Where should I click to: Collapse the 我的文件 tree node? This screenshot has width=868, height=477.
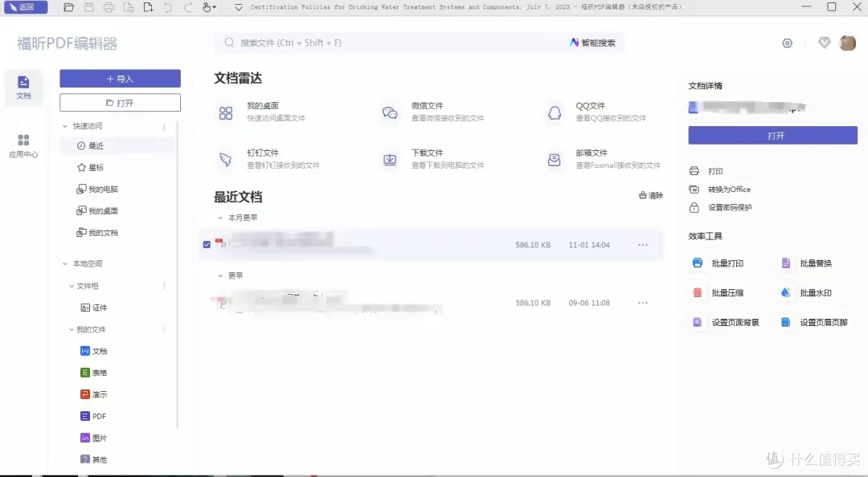(72, 330)
